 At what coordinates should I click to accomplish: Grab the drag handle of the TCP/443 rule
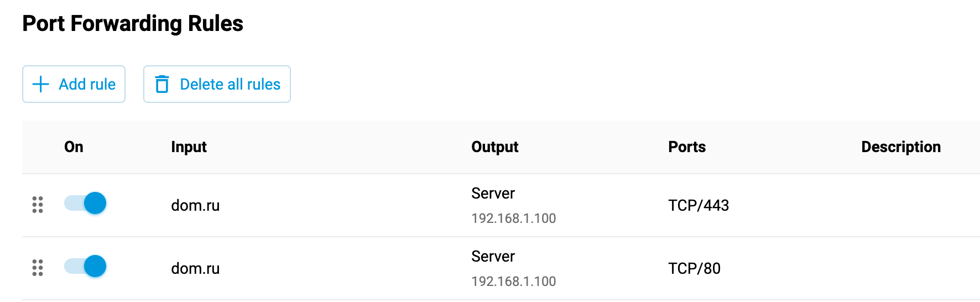click(x=38, y=205)
